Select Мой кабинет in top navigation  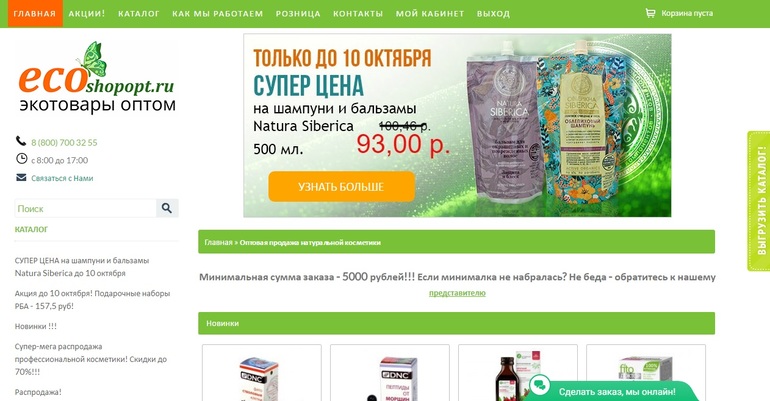pos(430,14)
